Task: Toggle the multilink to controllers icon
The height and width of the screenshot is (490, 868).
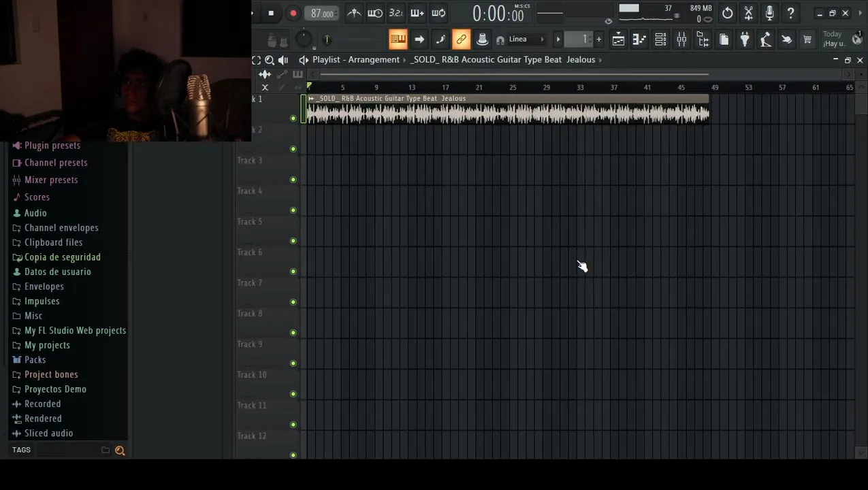Action: (462, 39)
